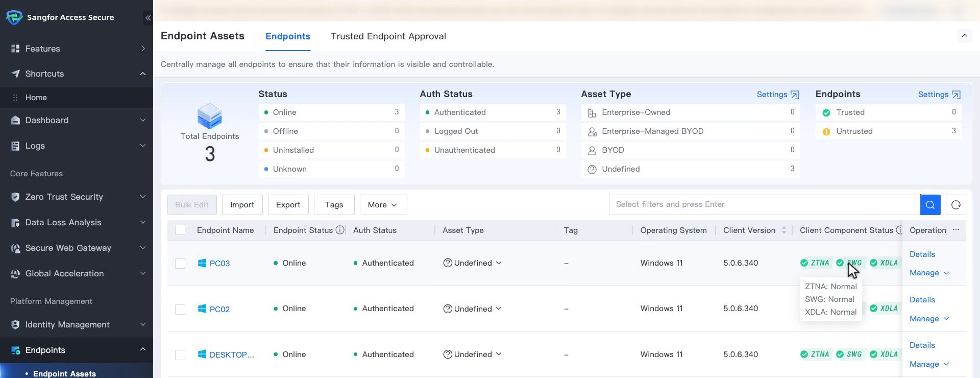Open the Dashboard sidebar icon entry
The image size is (980, 378).
tap(15, 121)
